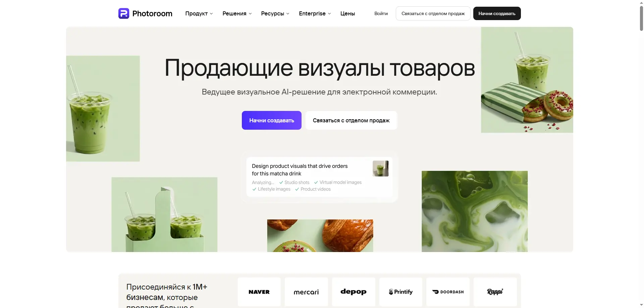Click the croissant and donut image
Screen dimensions: 644x308
click(x=320, y=236)
